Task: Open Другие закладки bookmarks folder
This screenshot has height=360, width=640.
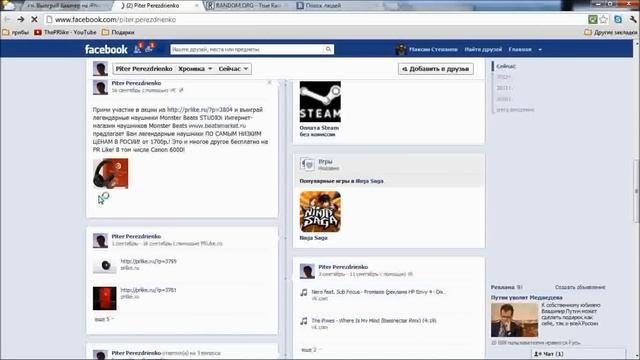Action: (611, 32)
